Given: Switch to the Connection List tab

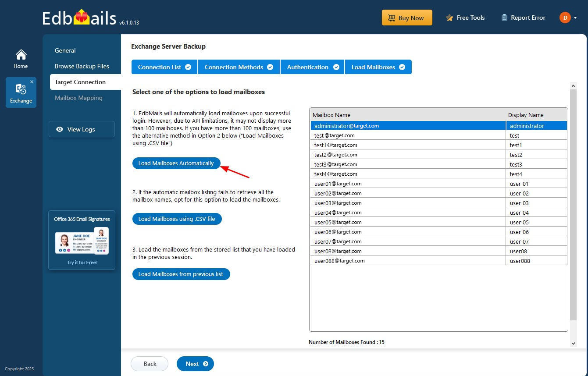Looking at the screenshot, I should pyautogui.click(x=164, y=67).
